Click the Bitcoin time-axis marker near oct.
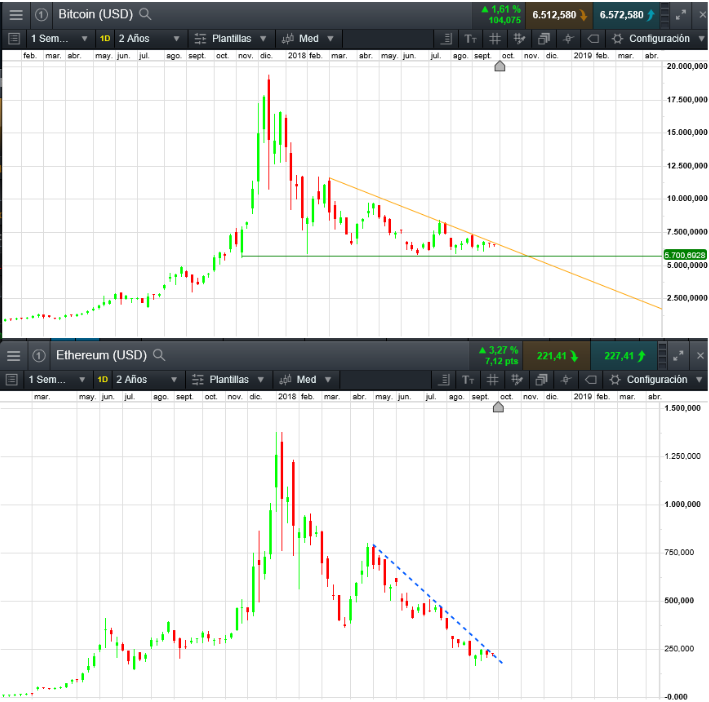 [x=500, y=66]
